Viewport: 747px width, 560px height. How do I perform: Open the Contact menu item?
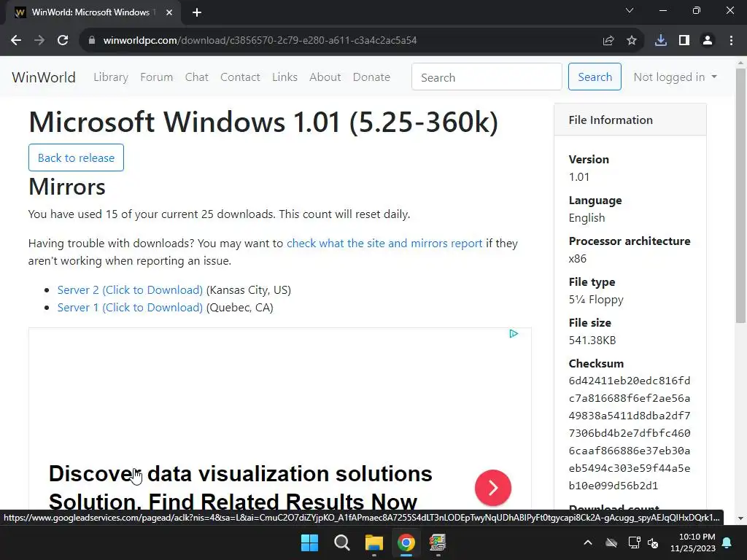[240, 77]
